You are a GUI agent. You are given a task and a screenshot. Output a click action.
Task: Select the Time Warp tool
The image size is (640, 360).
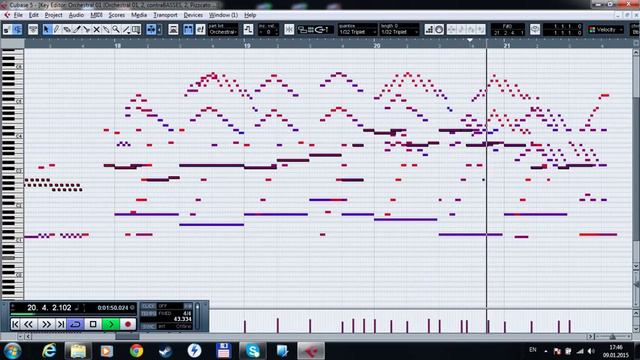click(x=136, y=30)
